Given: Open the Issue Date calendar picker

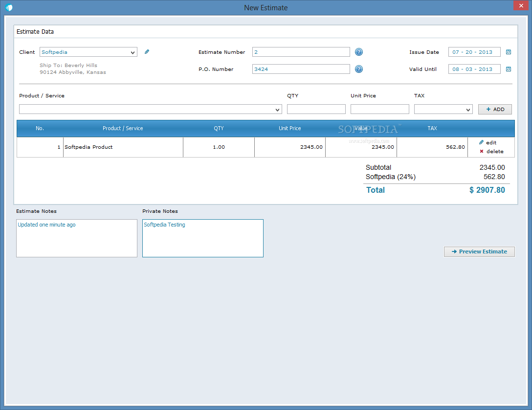Looking at the screenshot, I should click(508, 52).
